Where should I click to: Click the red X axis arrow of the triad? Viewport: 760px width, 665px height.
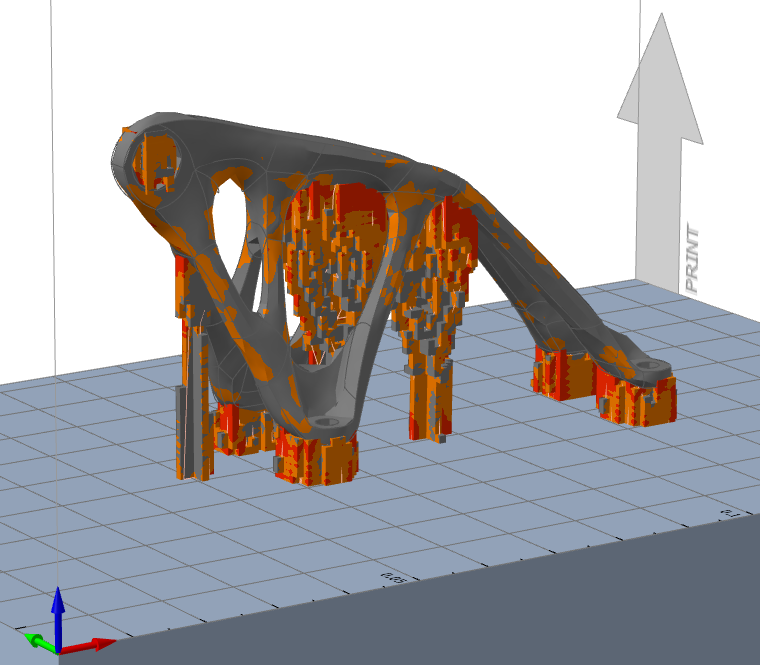click(90, 645)
